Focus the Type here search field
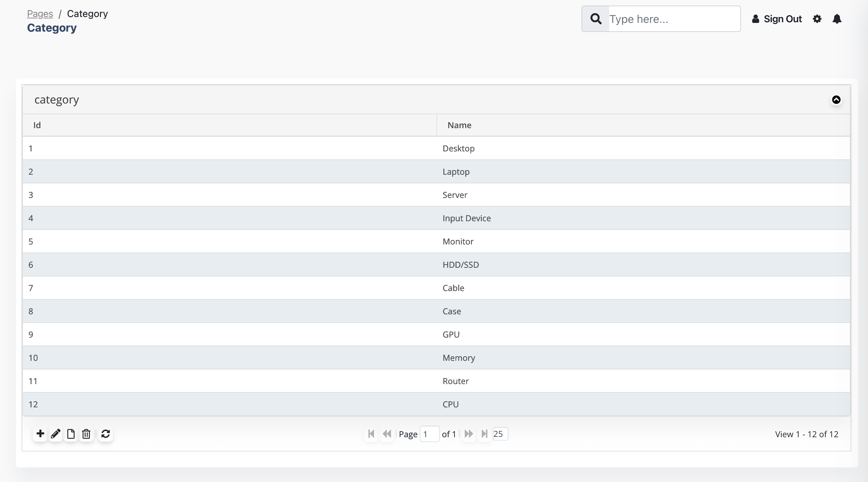The width and height of the screenshot is (868, 482). coord(674,19)
